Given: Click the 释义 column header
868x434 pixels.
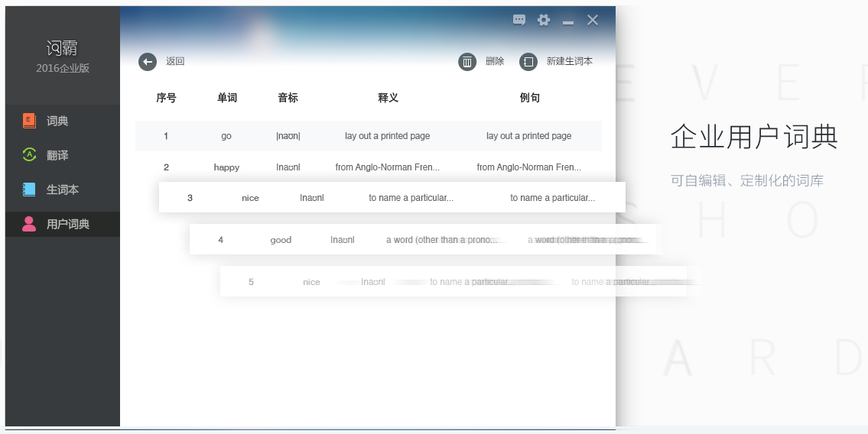Looking at the screenshot, I should 388,98.
